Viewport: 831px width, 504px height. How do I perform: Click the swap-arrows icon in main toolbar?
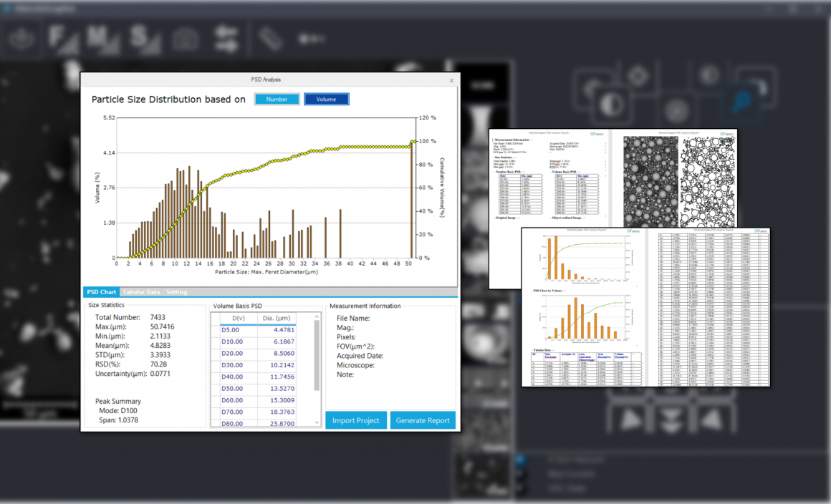227,39
